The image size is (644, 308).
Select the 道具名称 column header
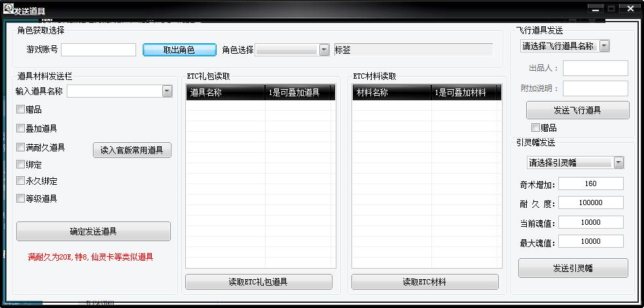[225, 93]
